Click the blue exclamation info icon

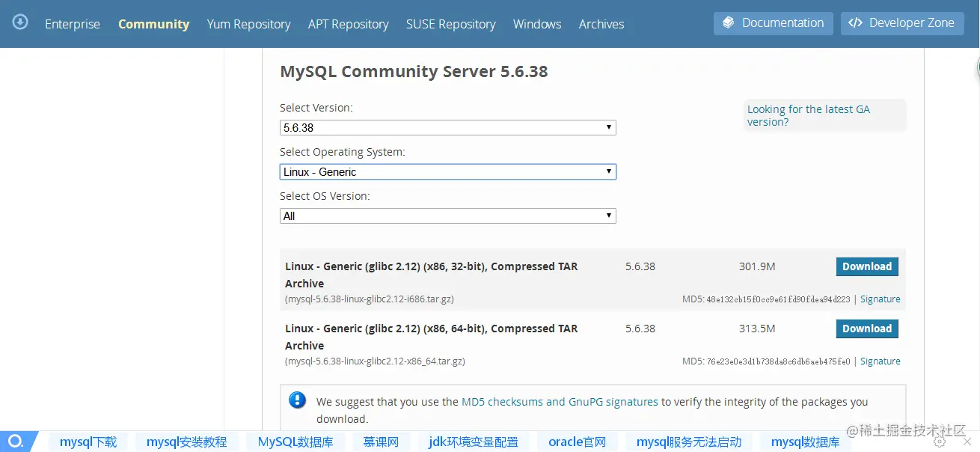click(x=298, y=400)
